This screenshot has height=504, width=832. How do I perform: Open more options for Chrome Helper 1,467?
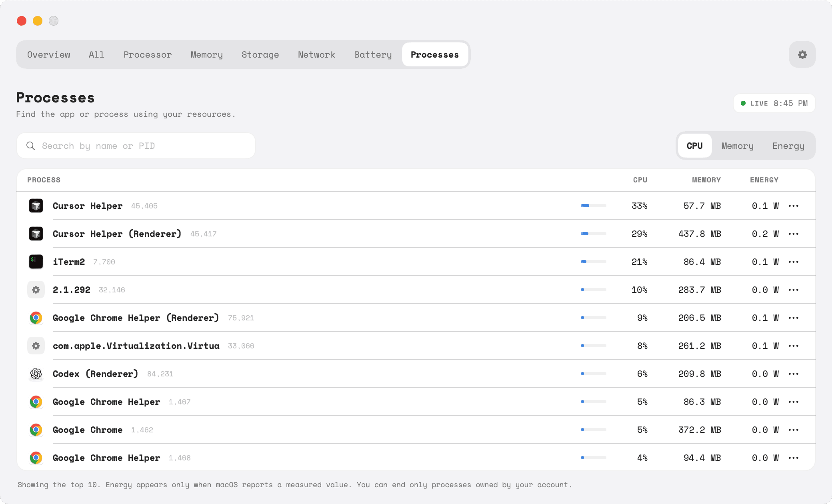pyautogui.click(x=794, y=402)
